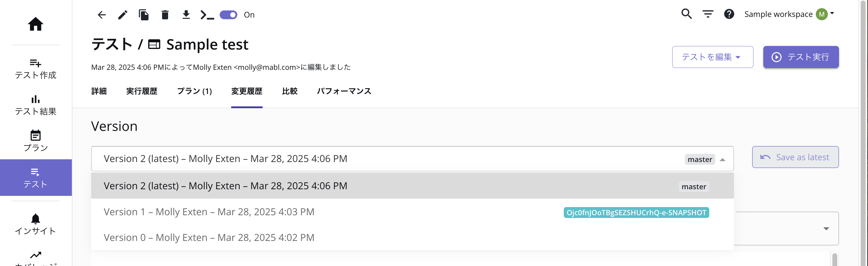868x266 pixels.
Task: Switch to the パフォーマンス tab
Action: point(344,91)
